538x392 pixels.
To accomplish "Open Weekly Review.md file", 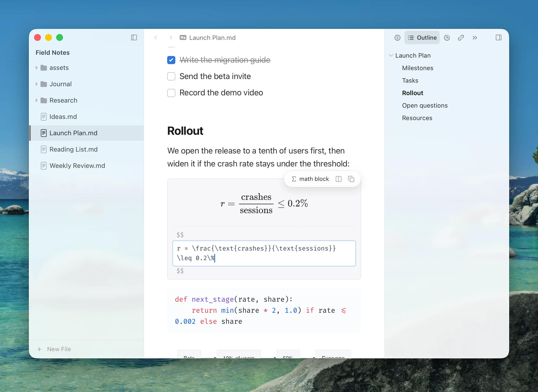I will 86,166.
